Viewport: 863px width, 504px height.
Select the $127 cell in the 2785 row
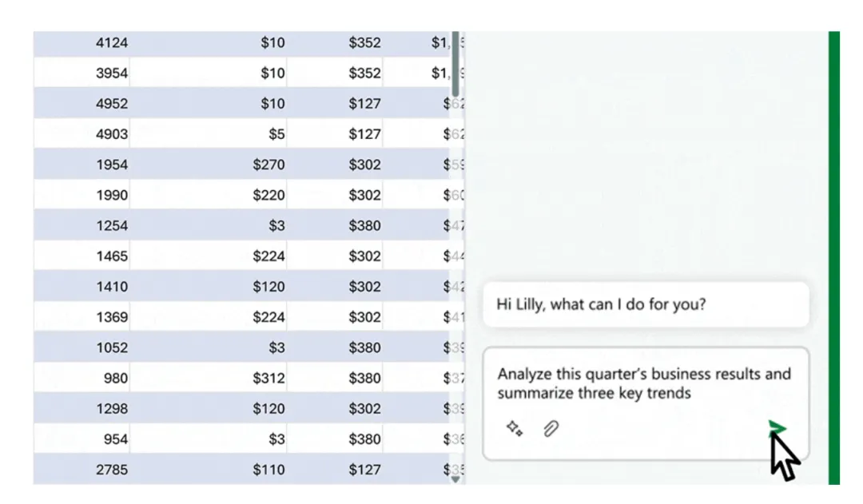(364, 470)
